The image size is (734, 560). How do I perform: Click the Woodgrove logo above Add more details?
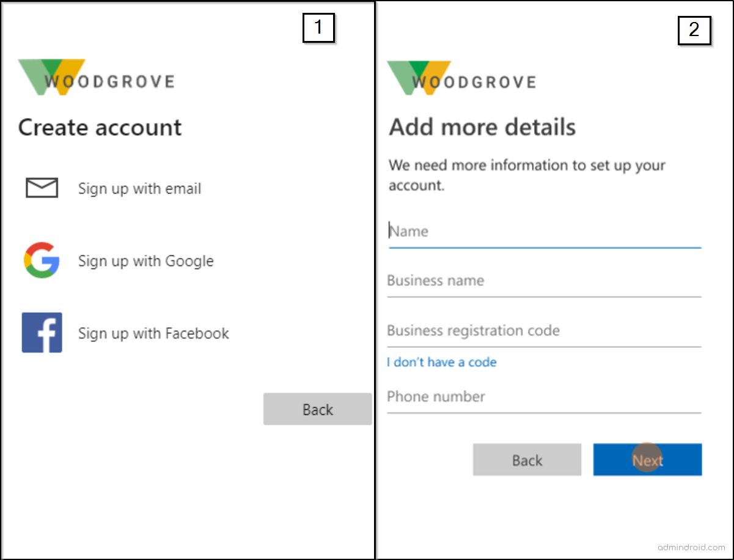(461, 78)
